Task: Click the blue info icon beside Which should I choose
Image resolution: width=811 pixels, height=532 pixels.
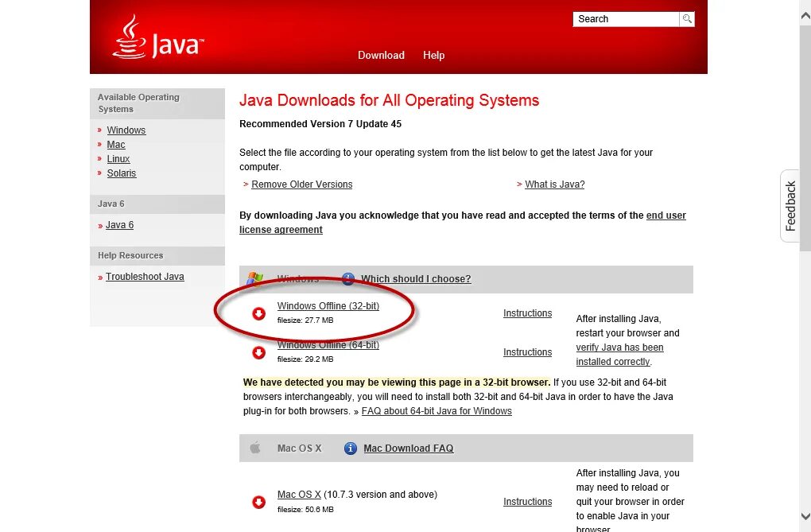Action: pyautogui.click(x=348, y=279)
